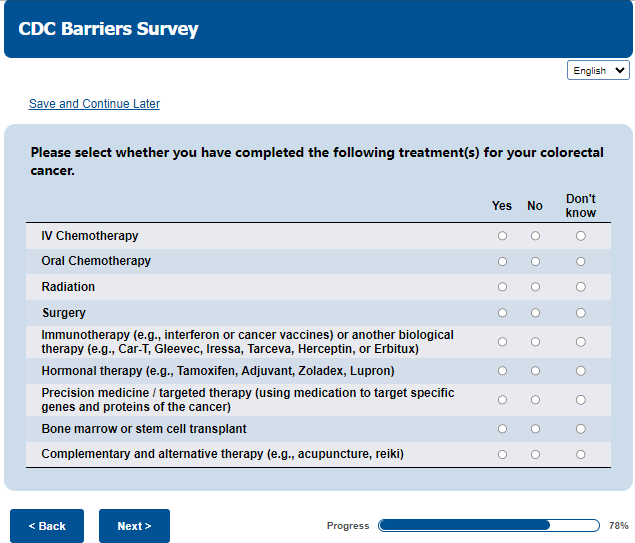
Task: Select No for IV Chemotherapy
Action: click(x=535, y=236)
